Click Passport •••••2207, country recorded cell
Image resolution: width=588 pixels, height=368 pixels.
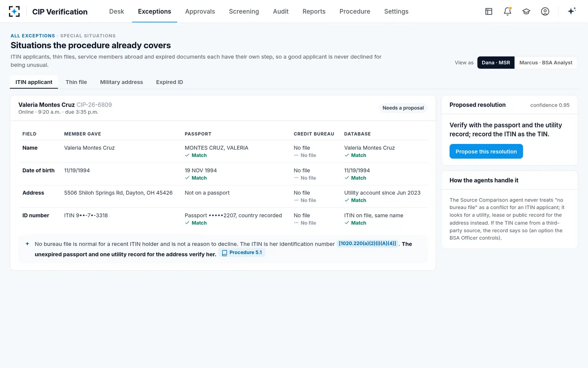pos(233,215)
